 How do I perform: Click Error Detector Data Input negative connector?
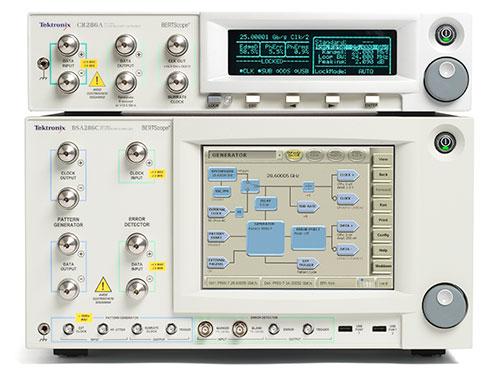(x=137, y=289)
